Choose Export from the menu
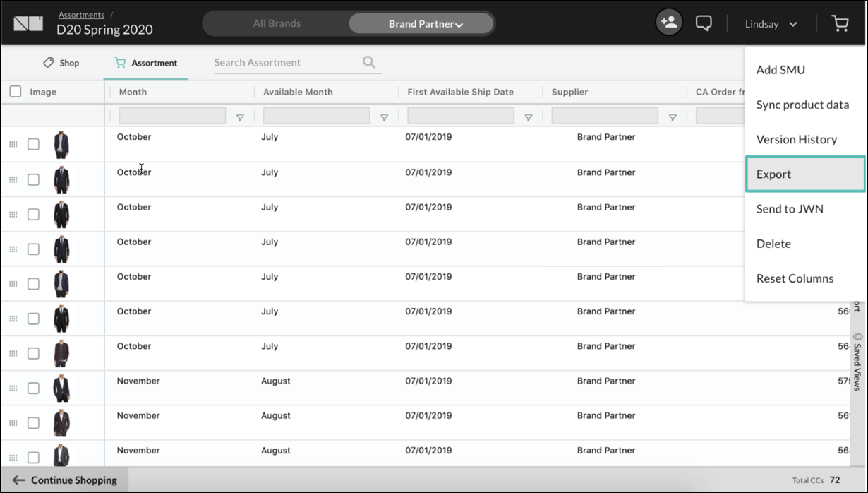Image resolution: width=868 pixels, height=493 pixels. tap(804, 174)
